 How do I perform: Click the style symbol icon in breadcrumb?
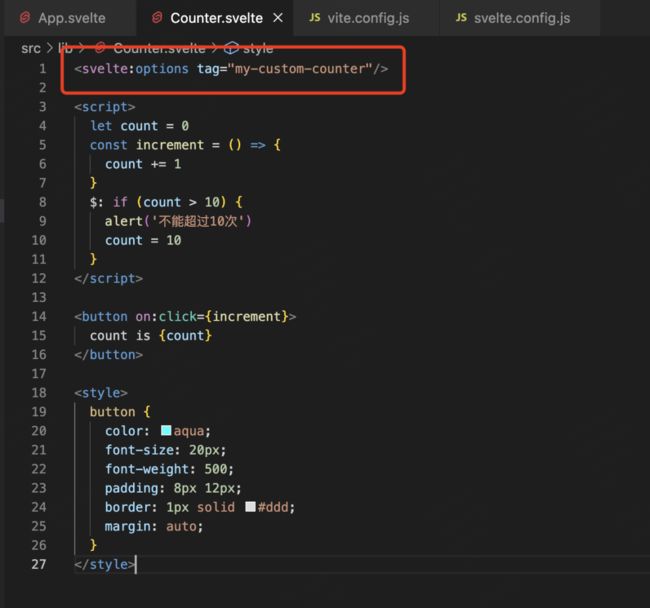click(x=231, y=48)
